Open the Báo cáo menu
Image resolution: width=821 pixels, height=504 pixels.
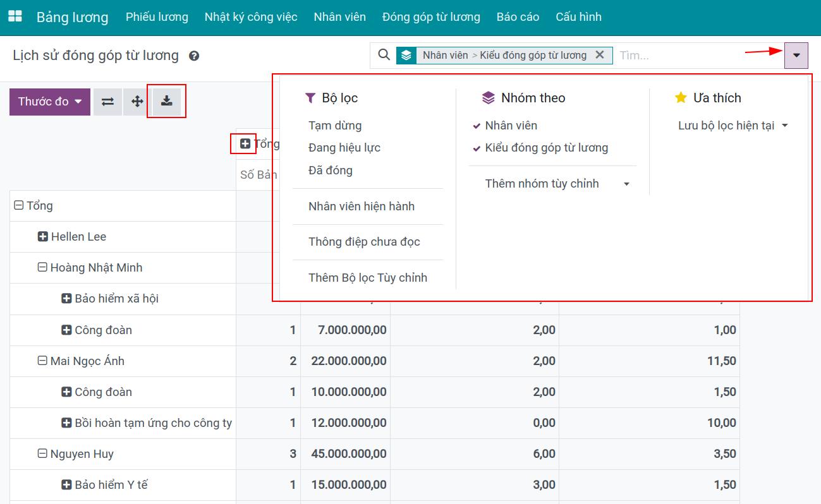coord(518,17)
